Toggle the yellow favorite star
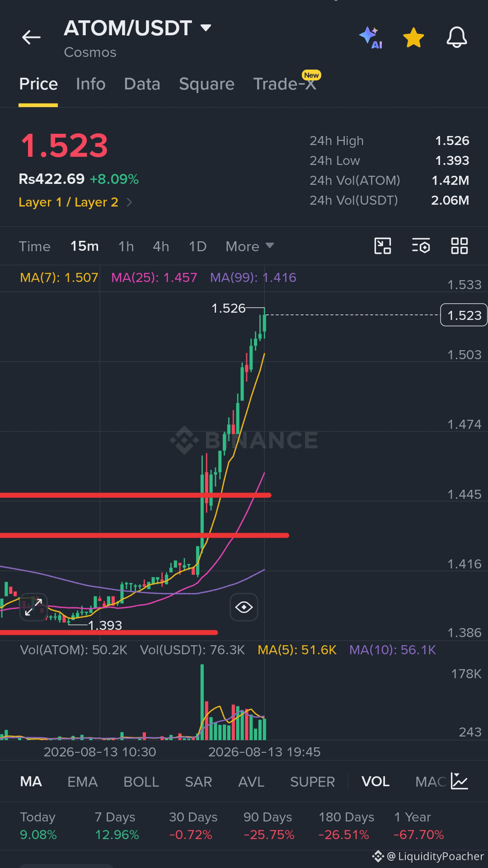Viewport: 488px width, 868px height. click(413, 38)
